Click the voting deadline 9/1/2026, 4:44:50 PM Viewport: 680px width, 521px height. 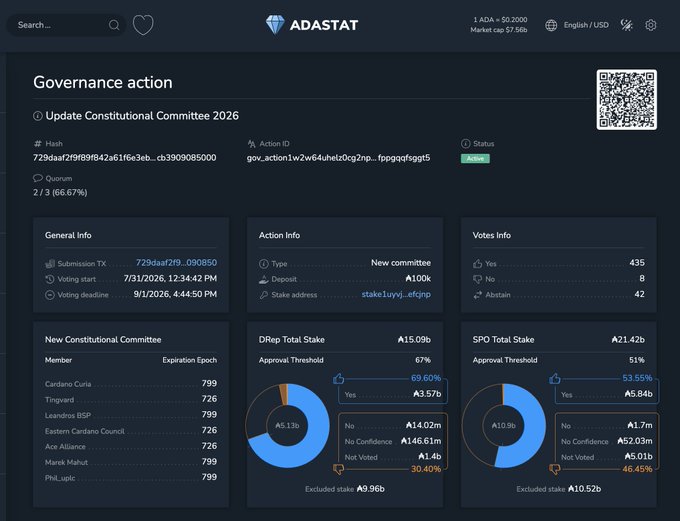[175, 294]
